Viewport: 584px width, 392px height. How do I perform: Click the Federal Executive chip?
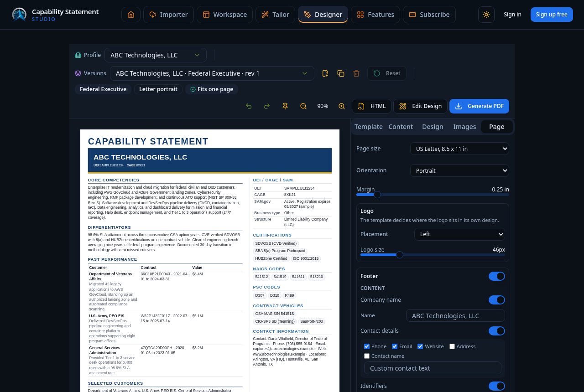(x=103, y=89)
